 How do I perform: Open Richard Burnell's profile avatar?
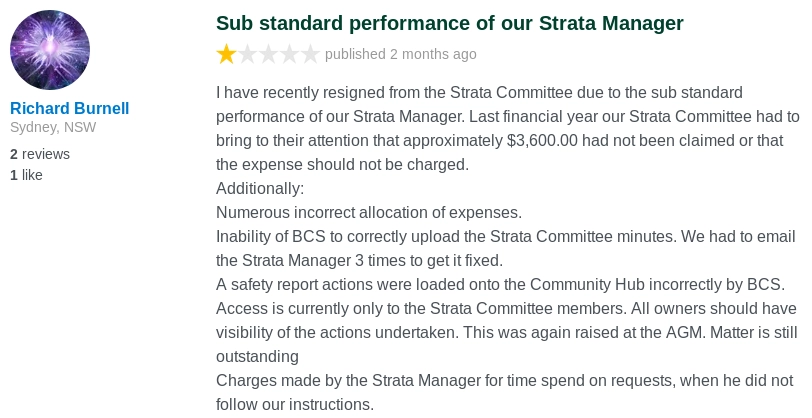click(50, 50)
